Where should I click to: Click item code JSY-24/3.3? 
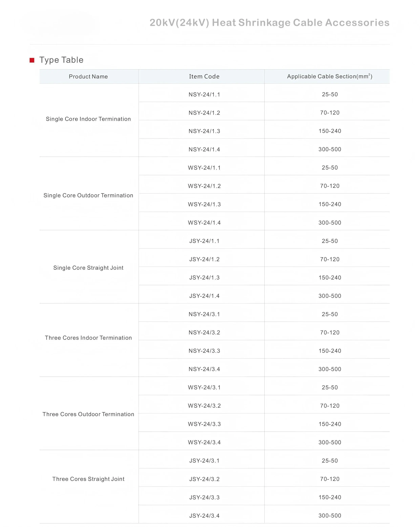coord(204,498)
